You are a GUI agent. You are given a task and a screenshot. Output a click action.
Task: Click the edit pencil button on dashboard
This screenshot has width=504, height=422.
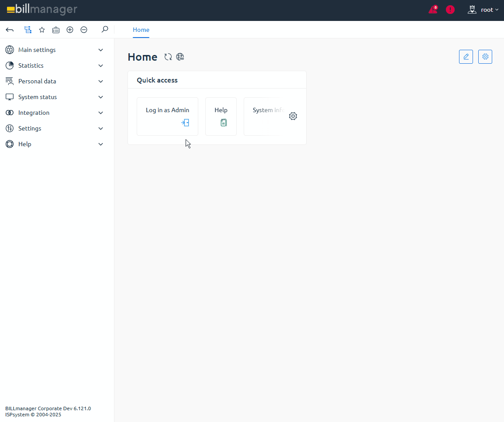[466, 57]
